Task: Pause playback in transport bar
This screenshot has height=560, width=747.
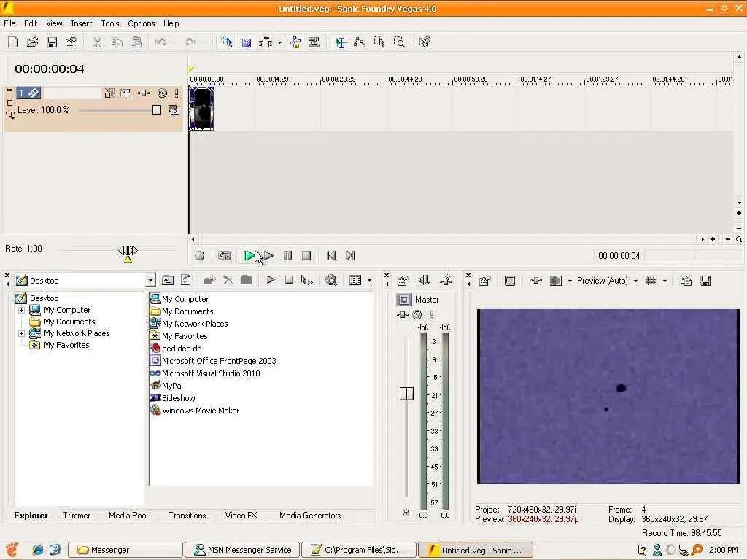Action: [287, 256]
